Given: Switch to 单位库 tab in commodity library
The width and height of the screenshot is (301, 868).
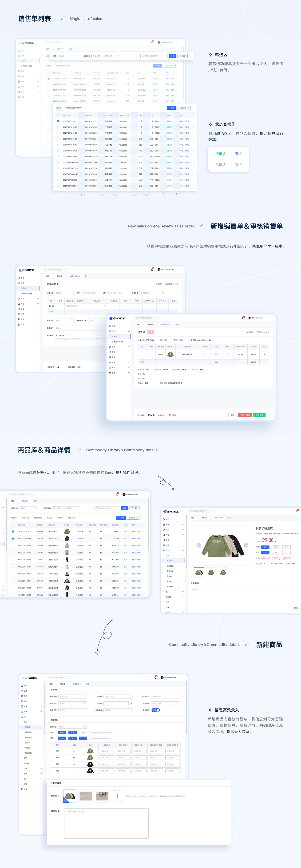Looking at the screenshot, I should 60,518.
